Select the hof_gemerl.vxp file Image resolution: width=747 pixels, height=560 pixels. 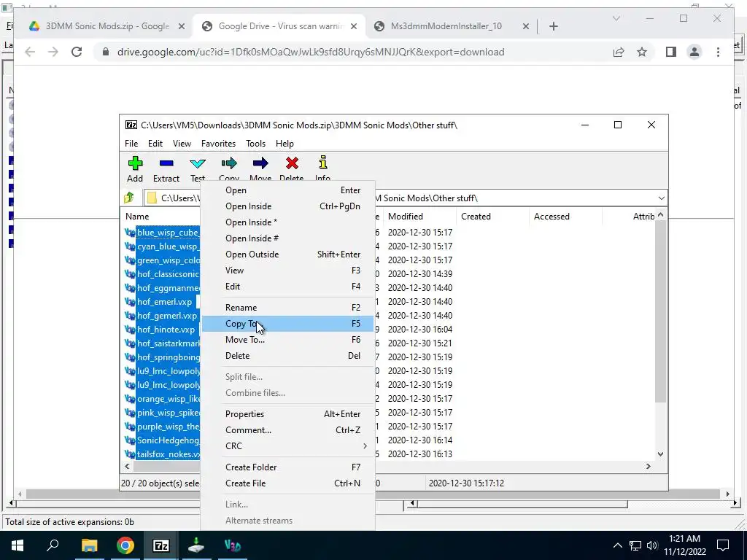167,316
